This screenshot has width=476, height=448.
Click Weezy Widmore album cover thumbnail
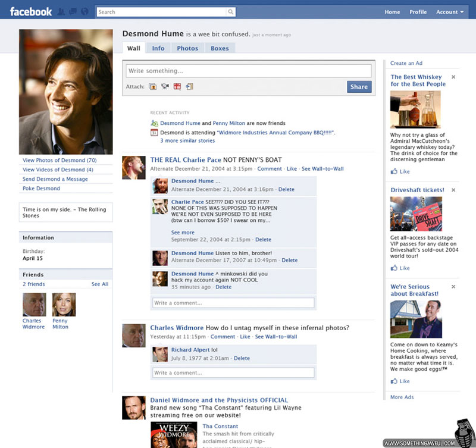(174, 435)
